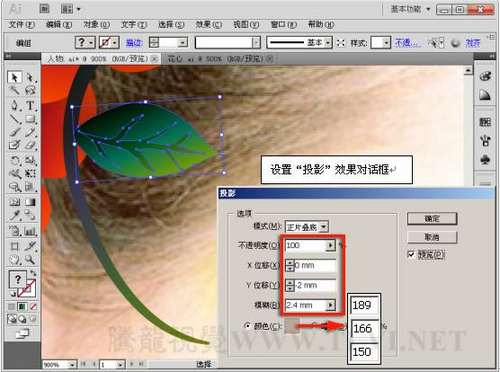
Task: Open the 不透明度 opacity slider arrow
Action: pyautogui.click(x=330, y=245)
